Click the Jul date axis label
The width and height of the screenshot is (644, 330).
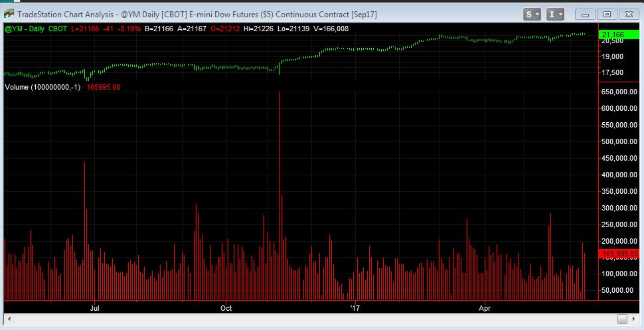point(95,308)
